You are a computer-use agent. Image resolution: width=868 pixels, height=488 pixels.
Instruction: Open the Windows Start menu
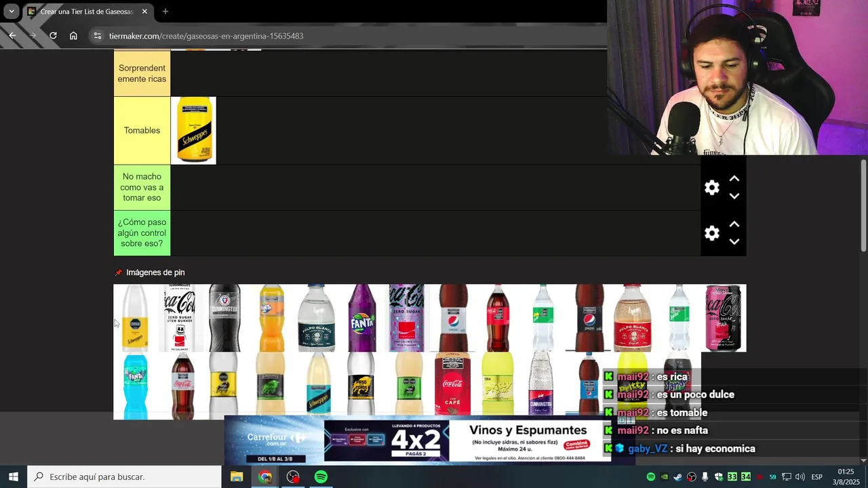(13, 477)
